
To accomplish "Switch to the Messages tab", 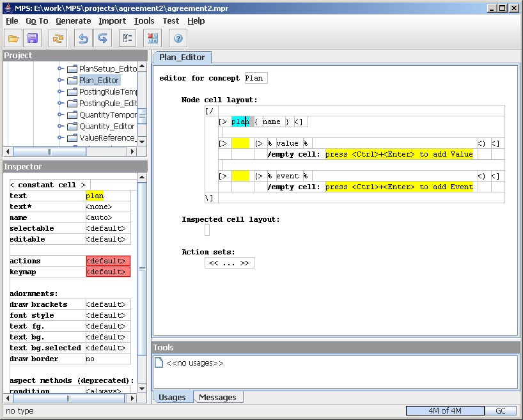I will tap(217, 397).
